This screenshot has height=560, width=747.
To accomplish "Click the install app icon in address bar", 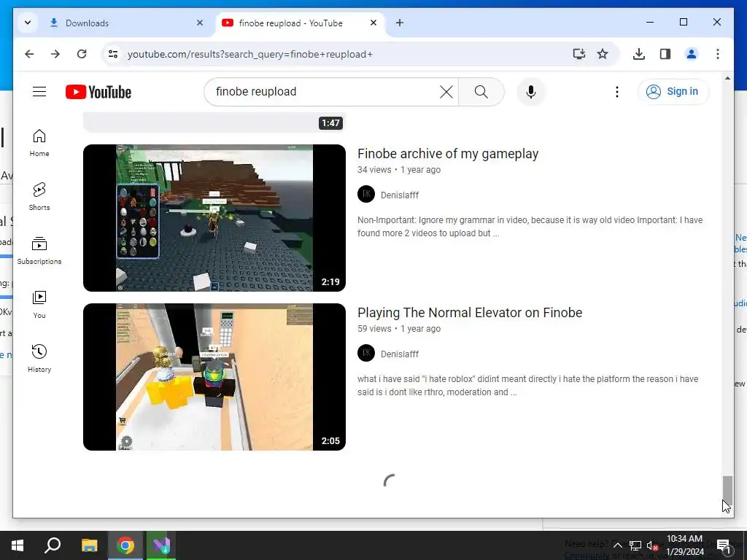I will click(578, 54).
